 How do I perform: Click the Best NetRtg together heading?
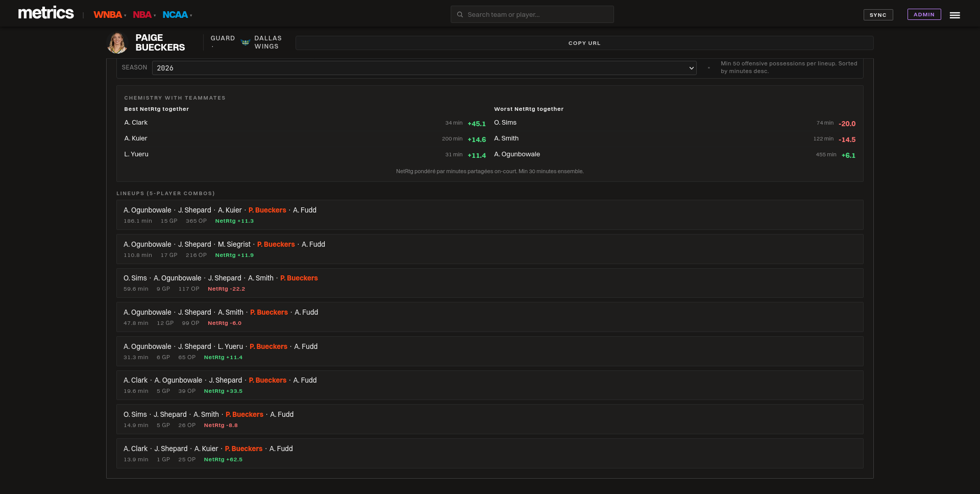click(157, 109)
